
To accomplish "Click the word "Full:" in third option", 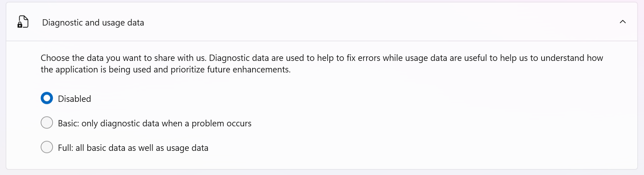I will 66,148.
